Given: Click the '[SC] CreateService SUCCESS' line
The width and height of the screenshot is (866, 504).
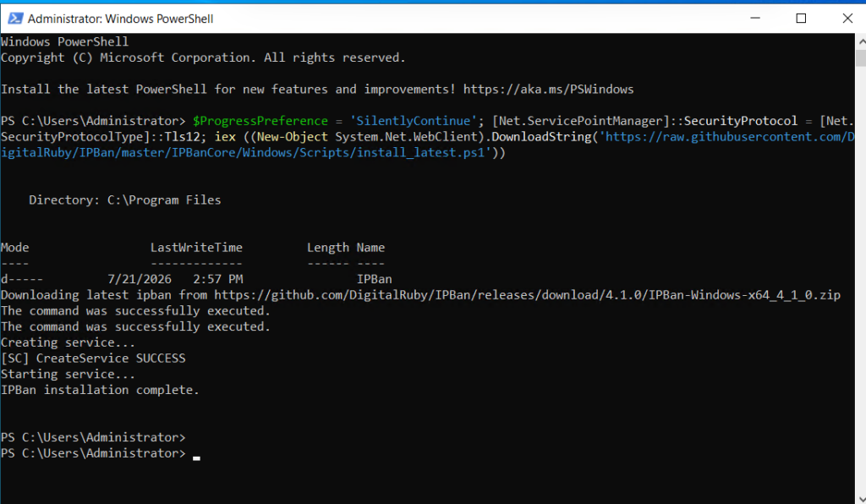Looking at the screenshot, I should (93, 359).
